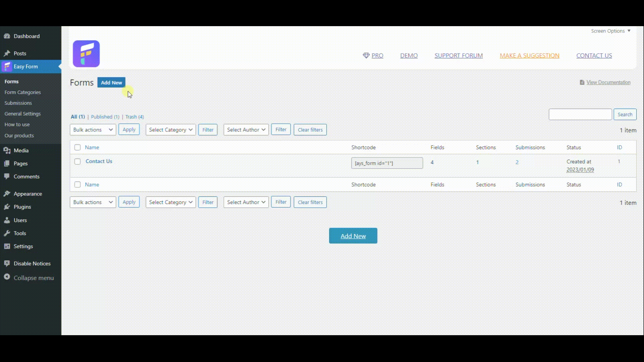Switch to the Trash (4) filter

pos(135,117)
